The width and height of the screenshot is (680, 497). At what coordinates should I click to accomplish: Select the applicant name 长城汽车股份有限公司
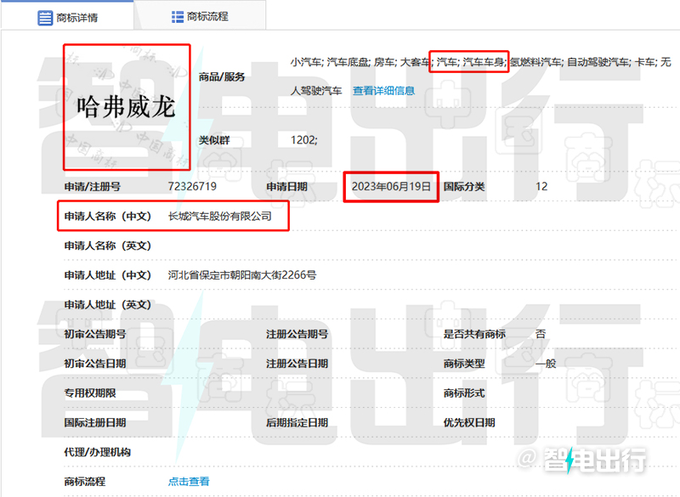(x=220, y=216)
